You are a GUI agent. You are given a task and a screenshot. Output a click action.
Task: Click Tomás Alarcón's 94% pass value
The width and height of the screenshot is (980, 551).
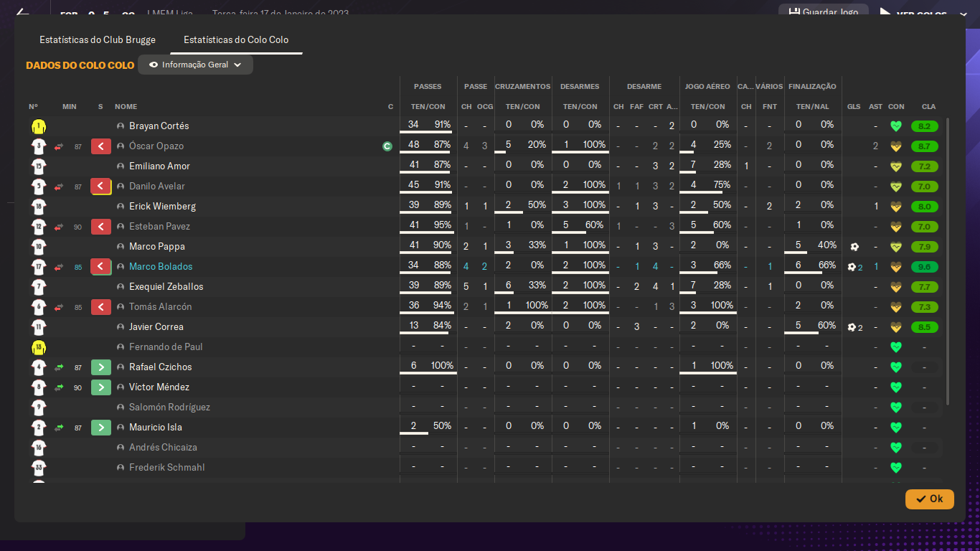[x=443, y=306]
